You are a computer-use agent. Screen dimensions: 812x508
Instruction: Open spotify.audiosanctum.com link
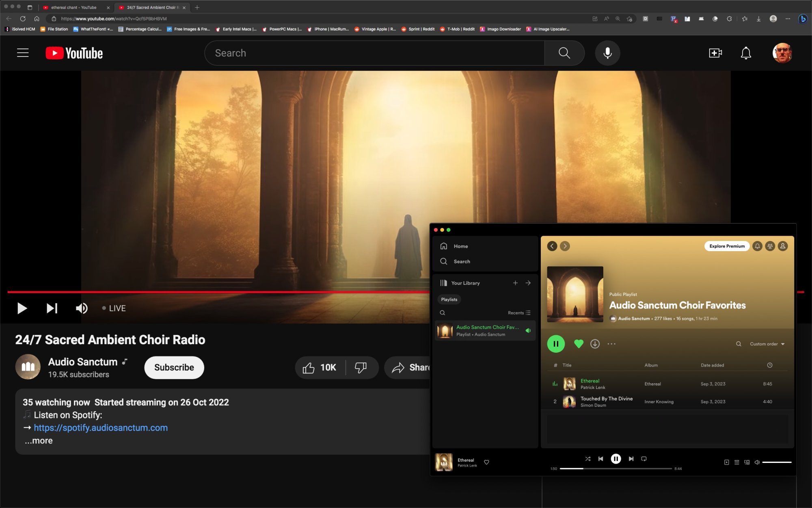pos(101,428)
